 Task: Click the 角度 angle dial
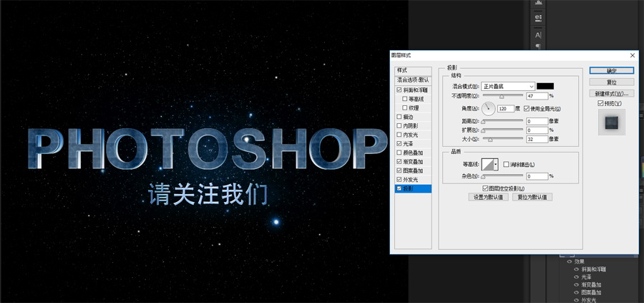[488, 109]
